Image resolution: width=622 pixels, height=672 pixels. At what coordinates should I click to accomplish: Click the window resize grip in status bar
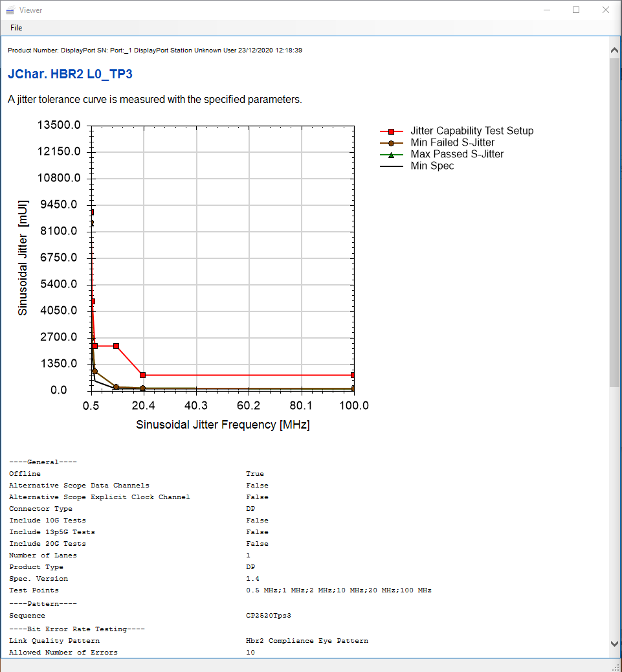tap(616, 667)
